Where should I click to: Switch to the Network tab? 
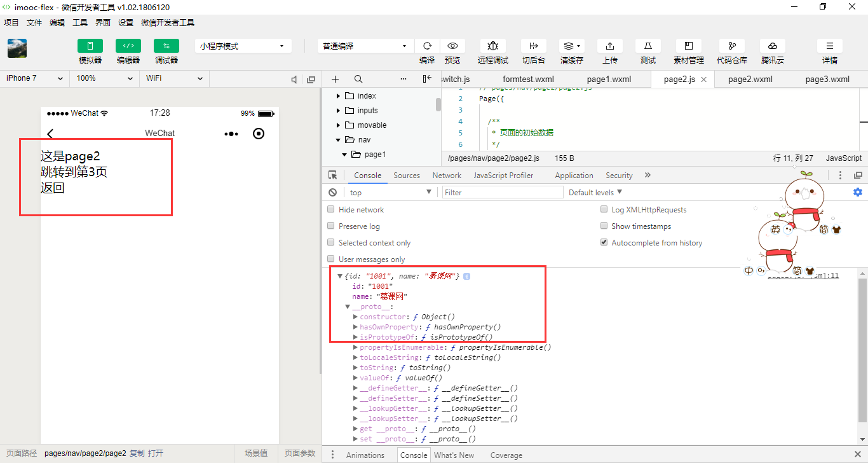pos(447,176)
